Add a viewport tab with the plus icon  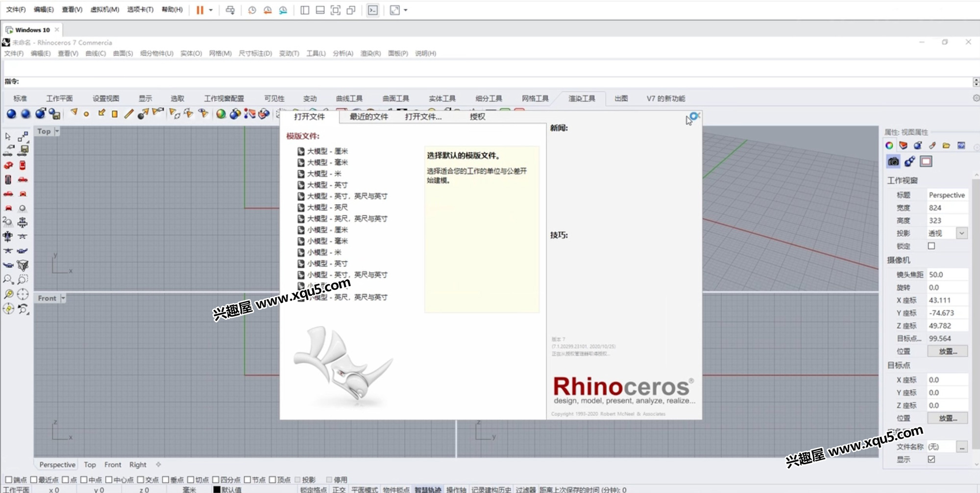point(158,464)
